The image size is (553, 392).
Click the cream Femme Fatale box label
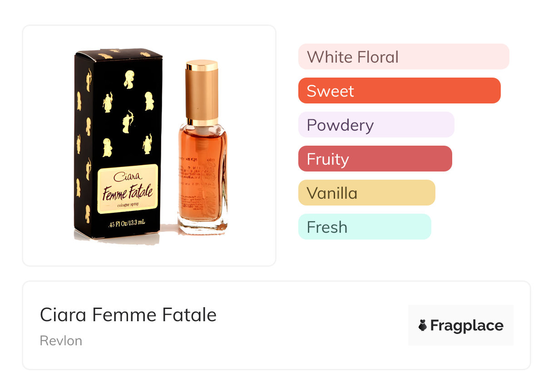pos(128,189)
